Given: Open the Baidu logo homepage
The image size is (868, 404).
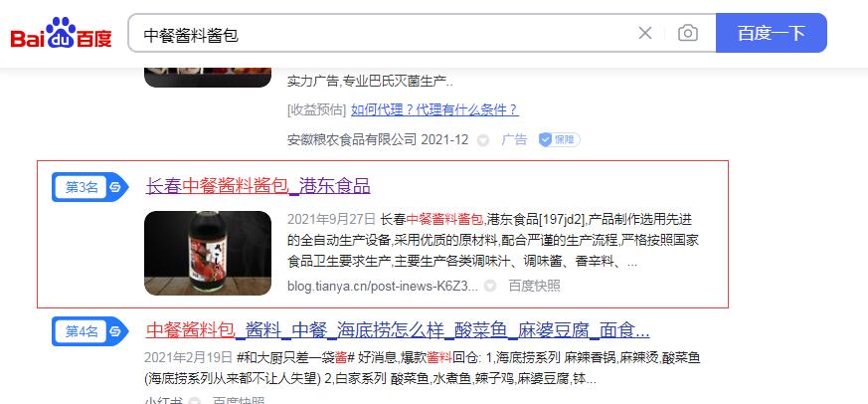Looking at the screenshot, I should [x=61, y=33].
